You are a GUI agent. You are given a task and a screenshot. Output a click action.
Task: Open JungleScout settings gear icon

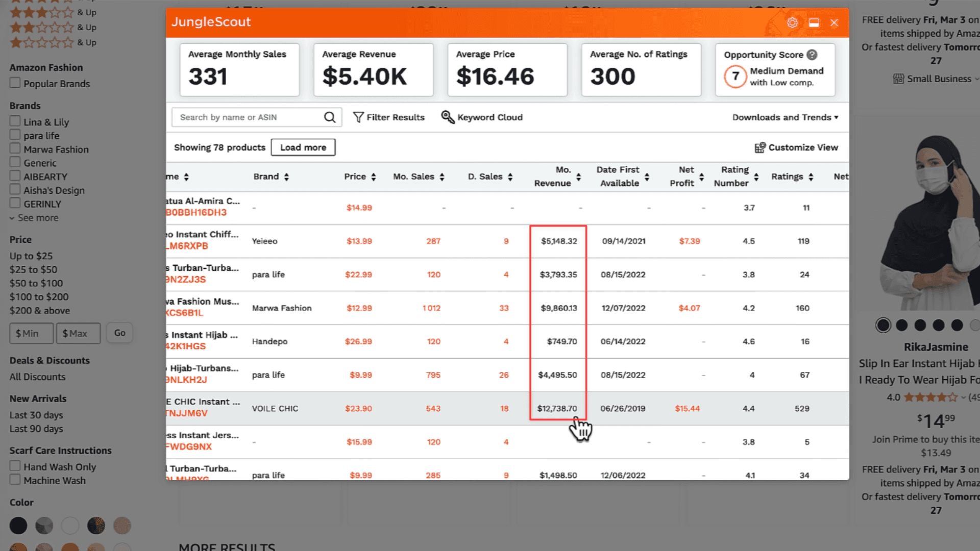tap(792, 22)
